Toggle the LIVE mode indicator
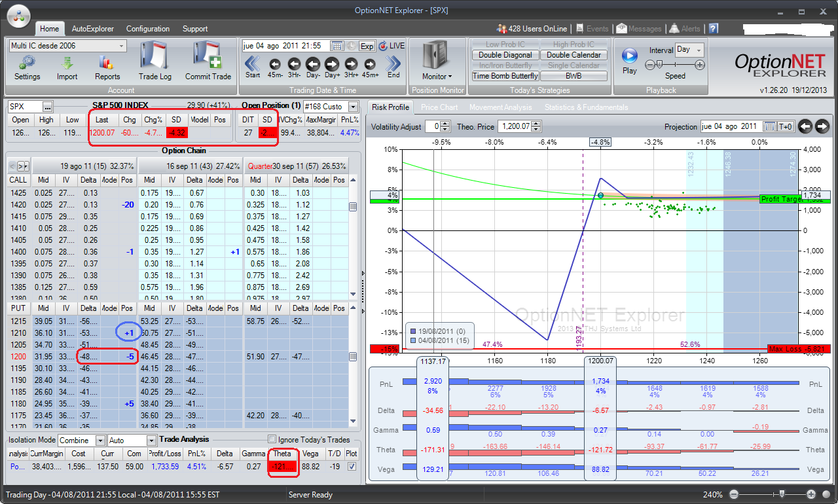 393,46
